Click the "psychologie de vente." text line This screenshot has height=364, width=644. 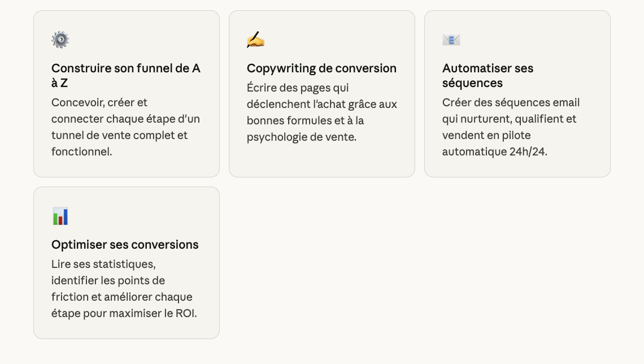point(302,137)
